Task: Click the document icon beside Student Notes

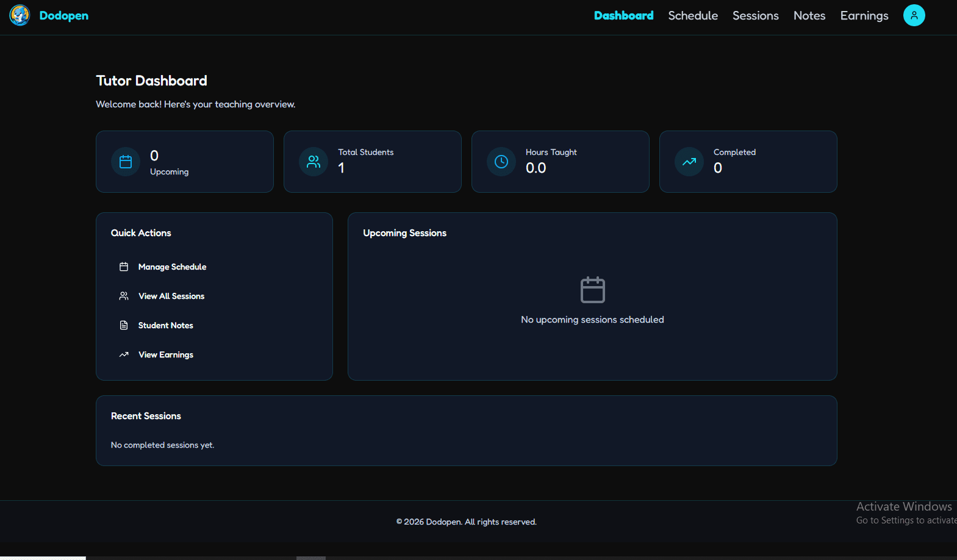Action: click(124, 325)
